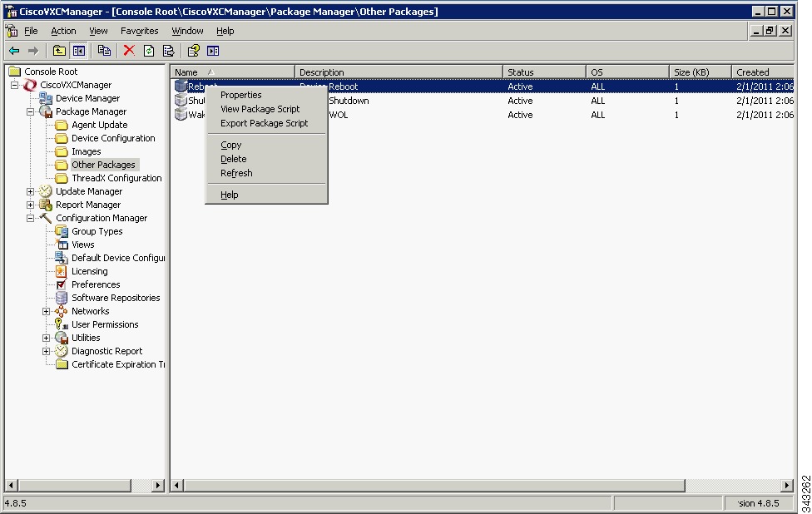Click the Active status in the WOL row

click(x=520, y=115)
